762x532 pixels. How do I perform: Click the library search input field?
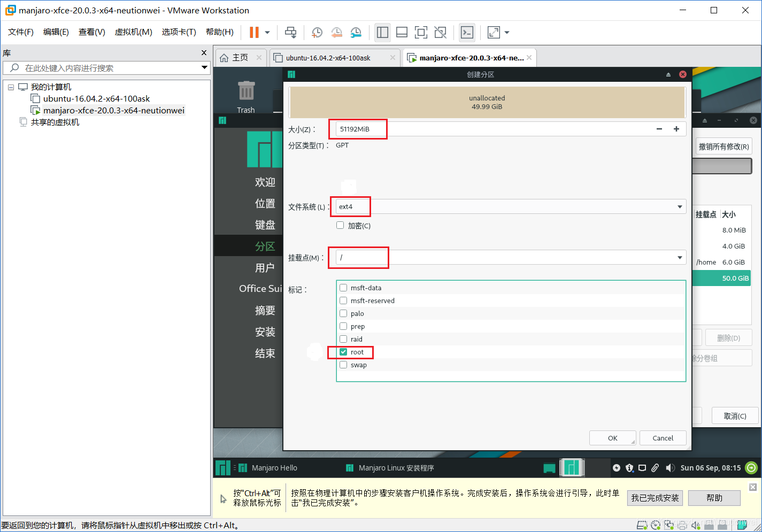coord(106,68)
